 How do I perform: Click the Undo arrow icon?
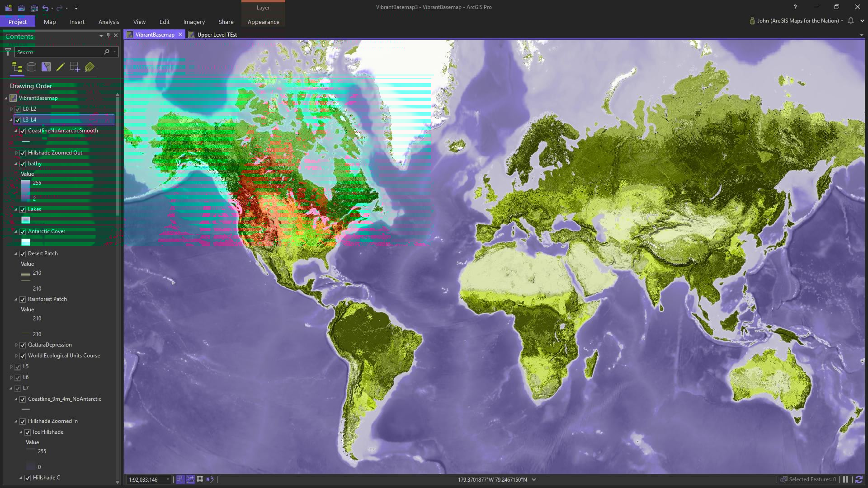[45, 8]
